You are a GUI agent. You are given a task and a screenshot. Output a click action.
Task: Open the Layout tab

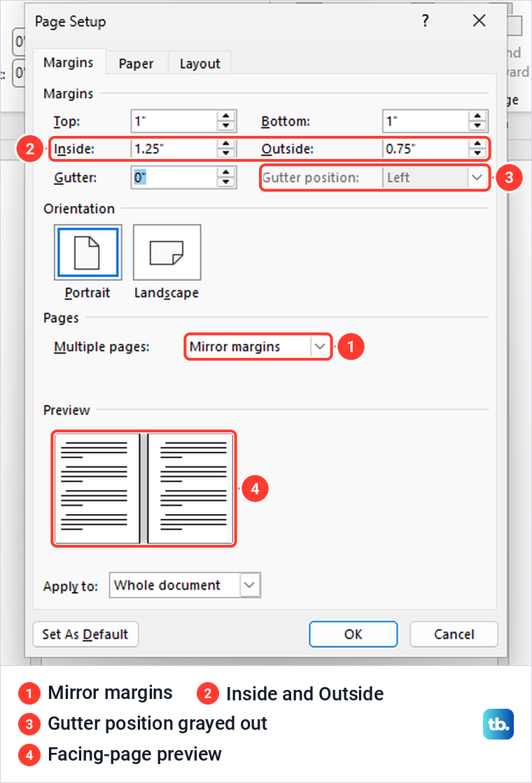click(199, 64)
